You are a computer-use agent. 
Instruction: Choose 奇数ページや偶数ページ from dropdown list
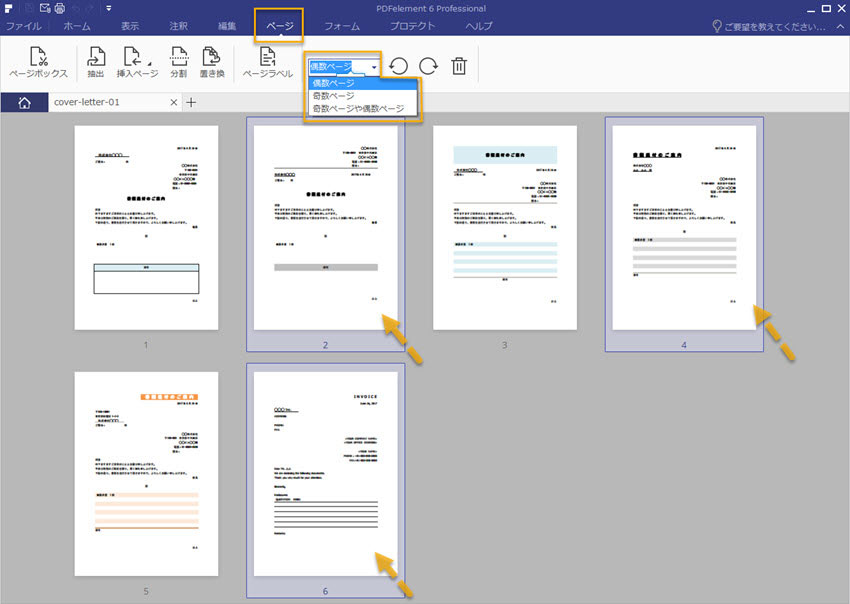pos(363,108)
